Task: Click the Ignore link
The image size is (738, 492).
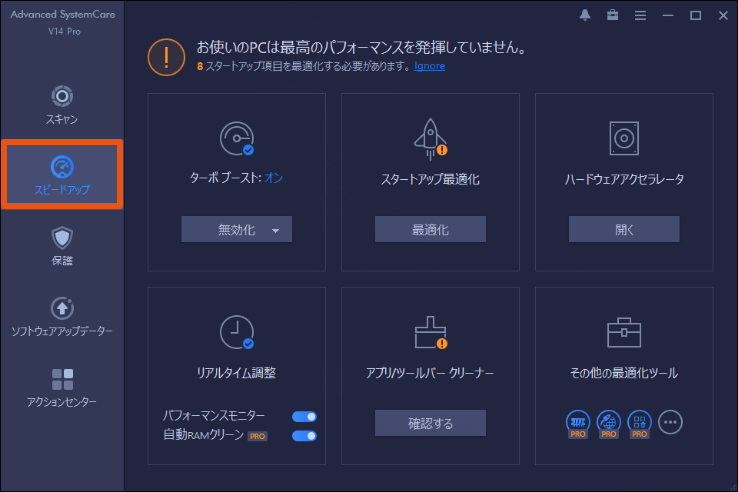Action: pos(429,66)
